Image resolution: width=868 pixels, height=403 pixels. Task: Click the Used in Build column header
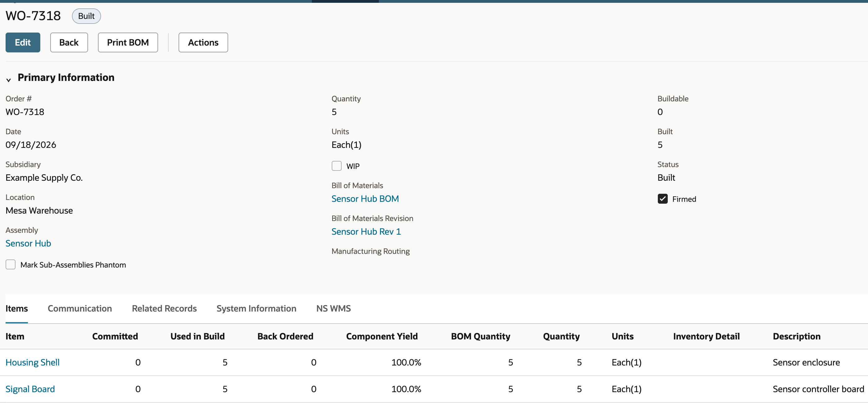197,336
